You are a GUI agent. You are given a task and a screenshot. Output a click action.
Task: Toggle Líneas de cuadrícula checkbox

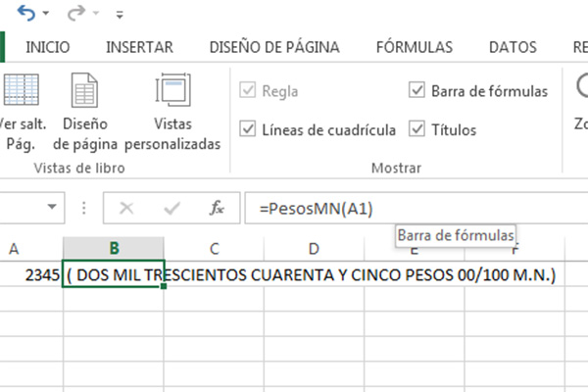tap(247, 129)
